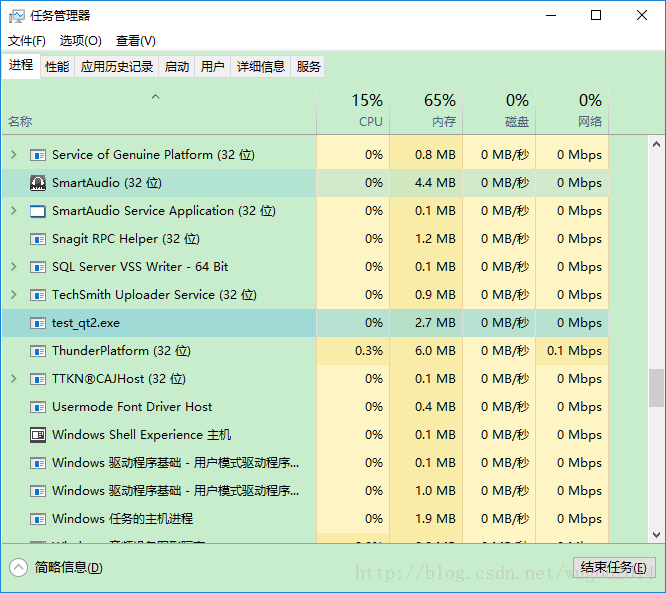Click the Task Manager title bar icon
This screenshot has height=593, width=666.
point(17,16)
